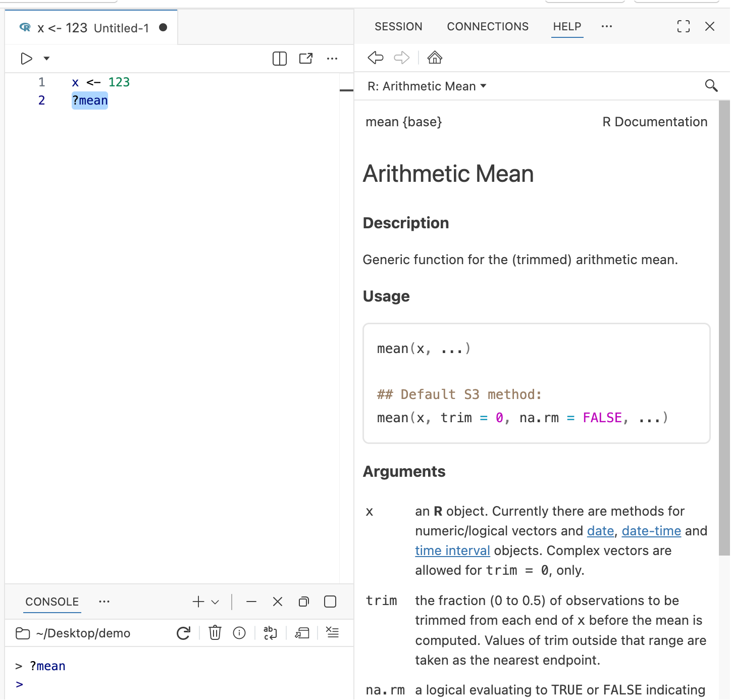
Task: Maximize the Help panel to full screen
Action: (x=684, y=26)
